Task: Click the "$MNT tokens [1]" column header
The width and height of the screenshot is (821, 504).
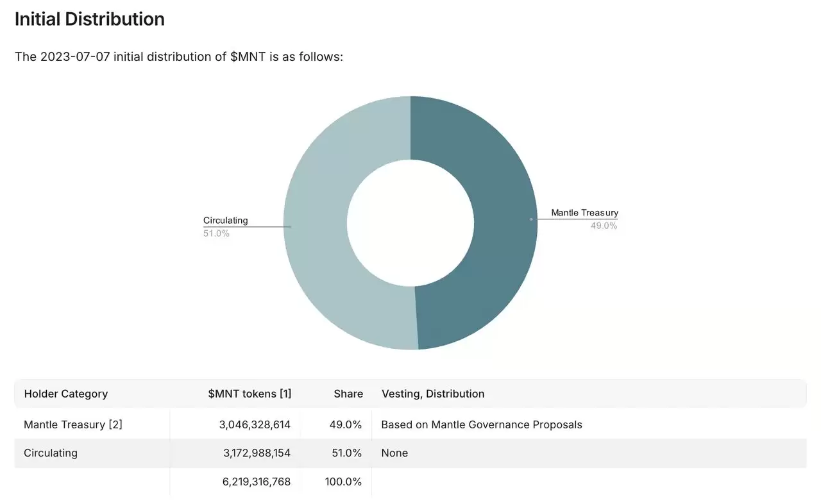Action: pyautogui.click(x=250, y=394)
